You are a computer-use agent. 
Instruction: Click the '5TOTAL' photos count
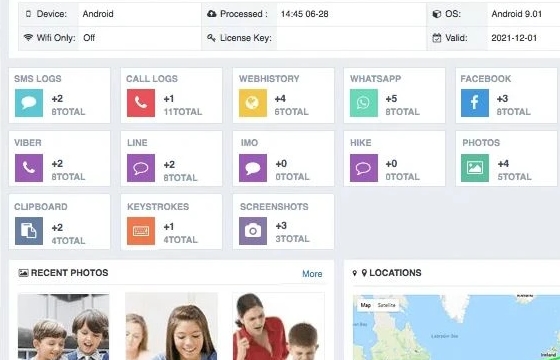514,176
